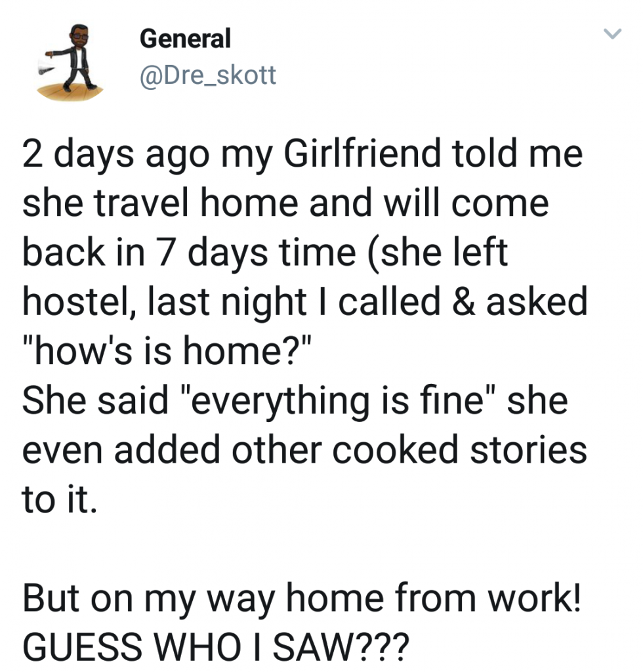Open the General display name profile
The width and height of the screenshot is (643, 672).
[x=185, y=39]
